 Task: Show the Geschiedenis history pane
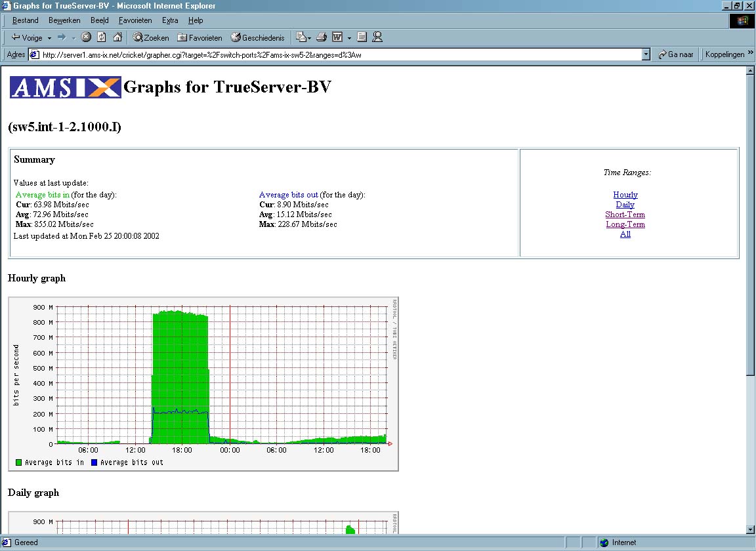[x=257, y=37]
